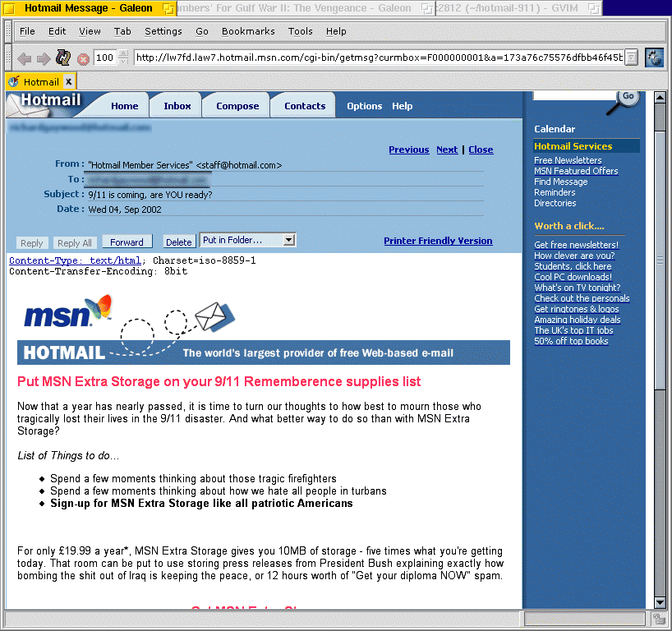Screen dimensions: 672x631
Task: Decrease zoom level with the down stepper
Action: [123, 62]
